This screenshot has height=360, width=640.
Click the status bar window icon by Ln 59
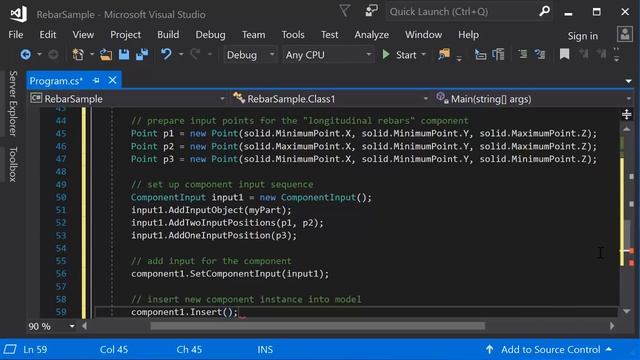point(10,349)
